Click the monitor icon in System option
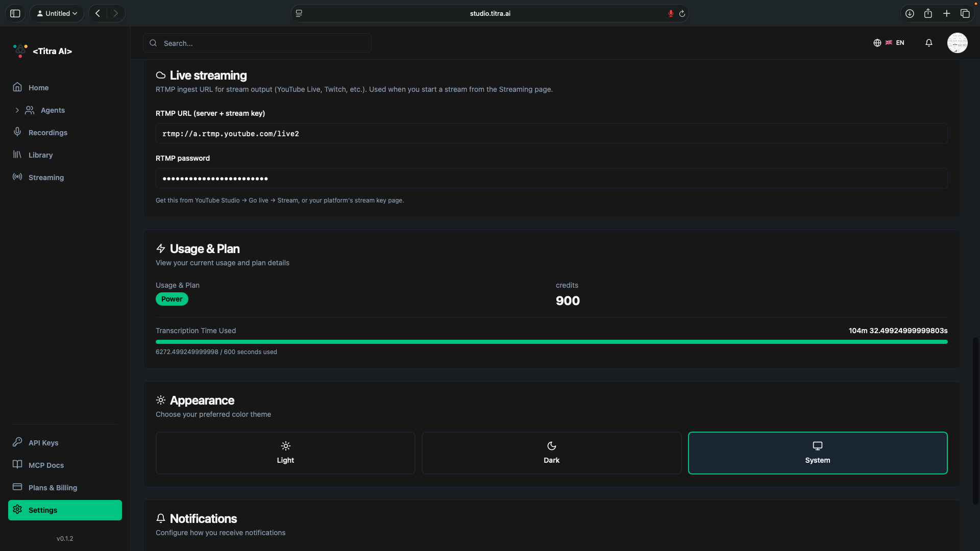This screenshot has height=551, width=980. pyautogui.click(x=818, y=446)
